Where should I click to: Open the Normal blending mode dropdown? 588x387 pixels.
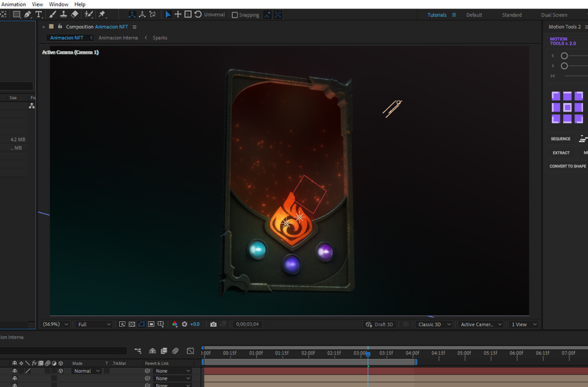86,371
